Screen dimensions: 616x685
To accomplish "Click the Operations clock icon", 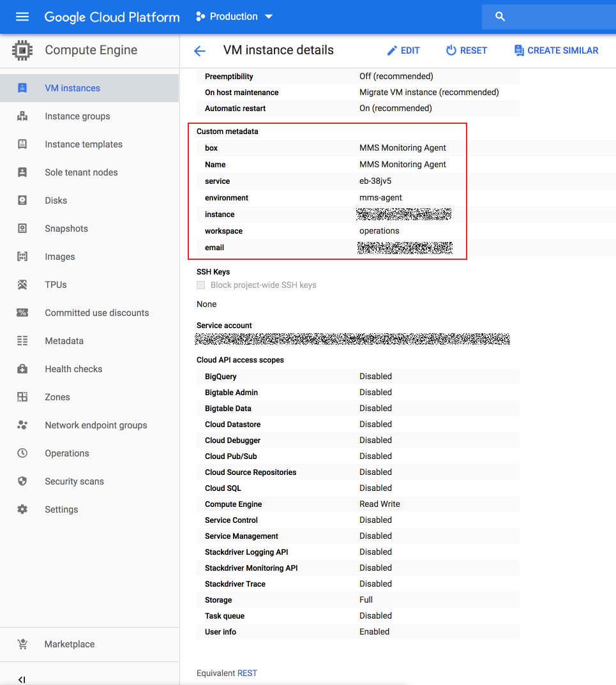I will (x=22, y=453).
